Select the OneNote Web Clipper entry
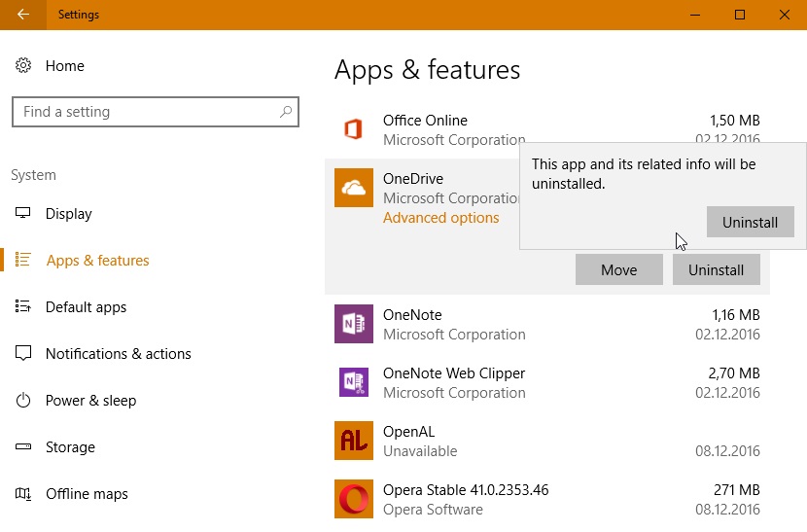807x532 pixels. (547, 382)
